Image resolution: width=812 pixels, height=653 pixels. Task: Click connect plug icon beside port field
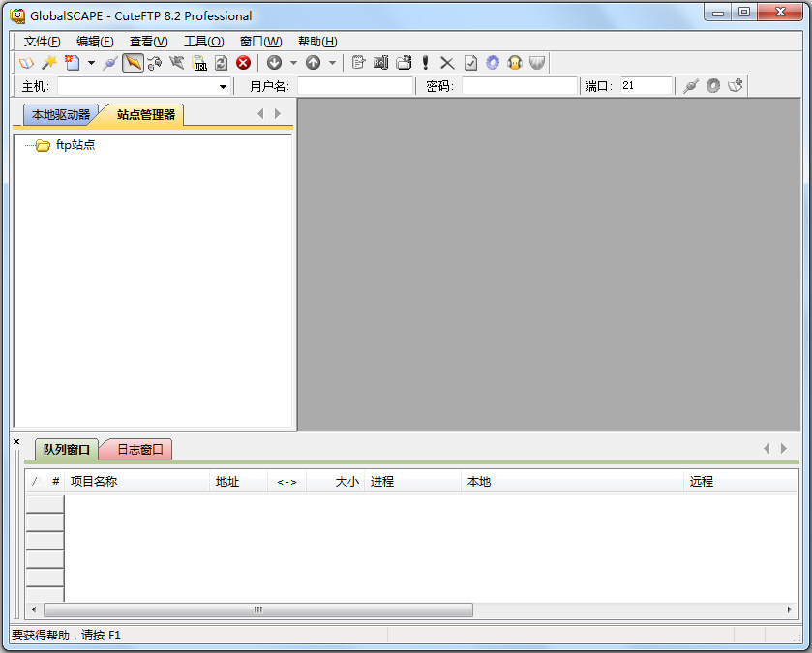690,86
